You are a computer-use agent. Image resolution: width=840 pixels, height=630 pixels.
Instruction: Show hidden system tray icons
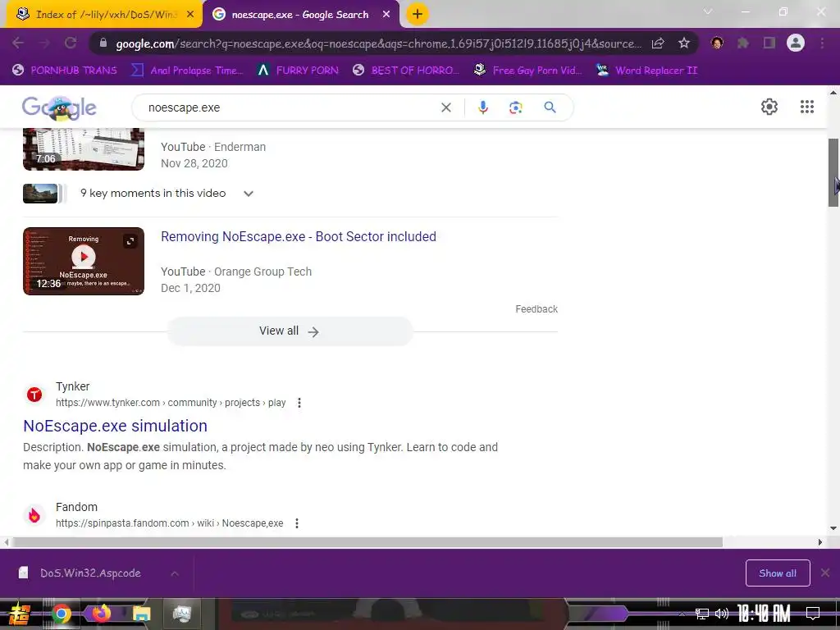coord(682,614)
